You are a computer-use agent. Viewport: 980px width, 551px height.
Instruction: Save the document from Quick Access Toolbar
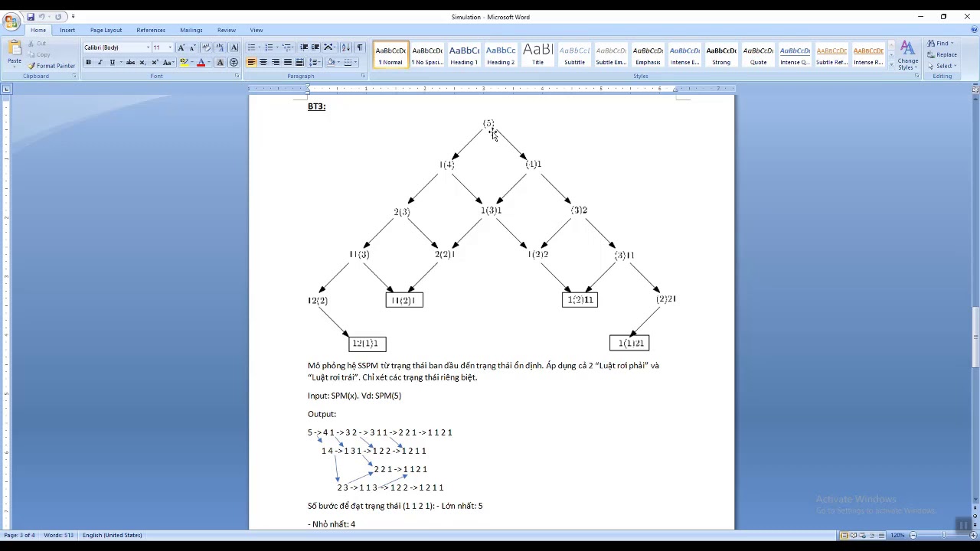coord(31,16)
